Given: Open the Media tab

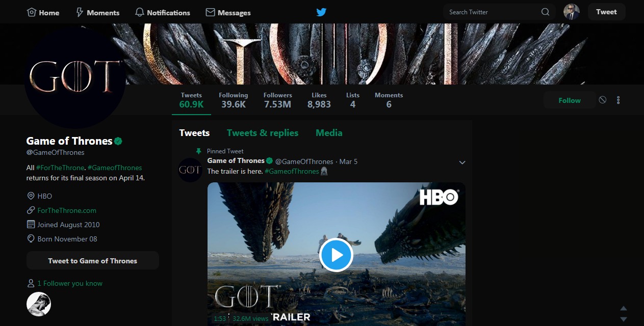Looking at the screenshot, I should tap(328, 132).
